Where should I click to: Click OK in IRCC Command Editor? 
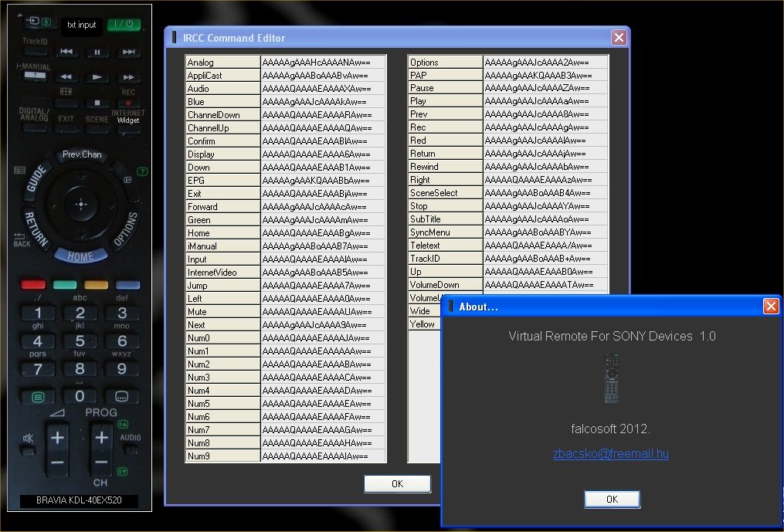coord(398,483)
